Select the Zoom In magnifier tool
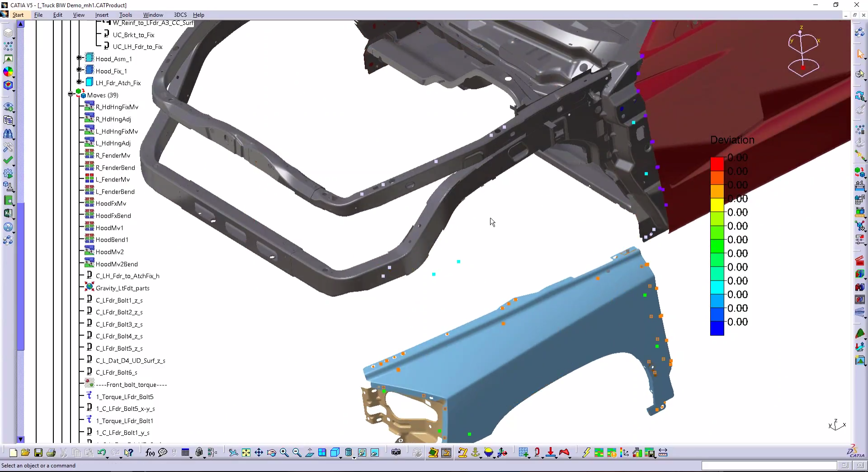Image resolution: width=868 pixels, height=472 pixels. pyautogui.click(x=284, y=453)
